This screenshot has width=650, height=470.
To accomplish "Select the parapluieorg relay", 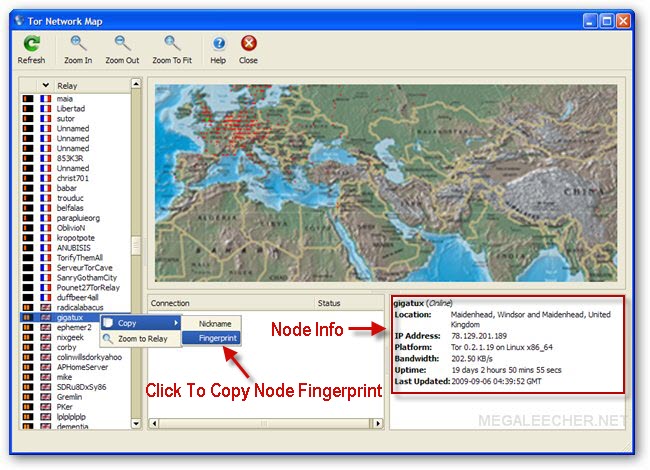I will 78,218.
